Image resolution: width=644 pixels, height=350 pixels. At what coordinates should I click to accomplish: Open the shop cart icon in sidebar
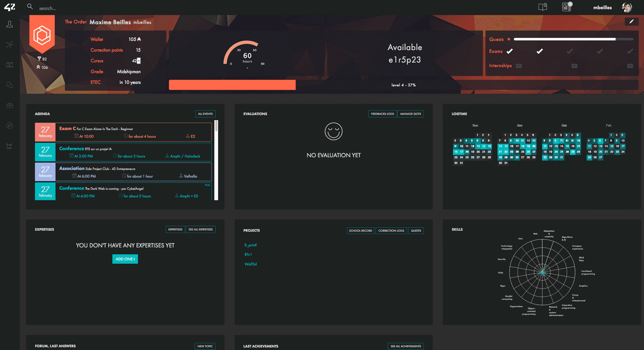pos(9,146)
